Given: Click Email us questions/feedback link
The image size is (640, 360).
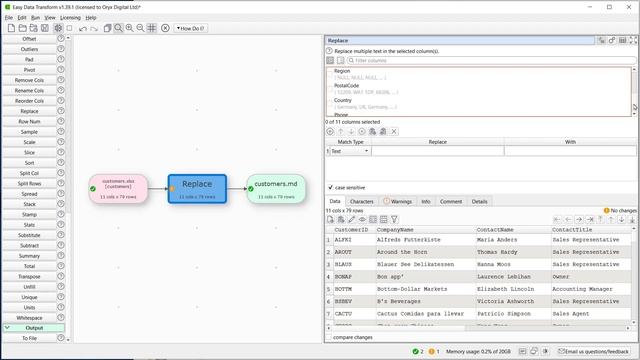Looking at the screenshot, I should (593, 351).
